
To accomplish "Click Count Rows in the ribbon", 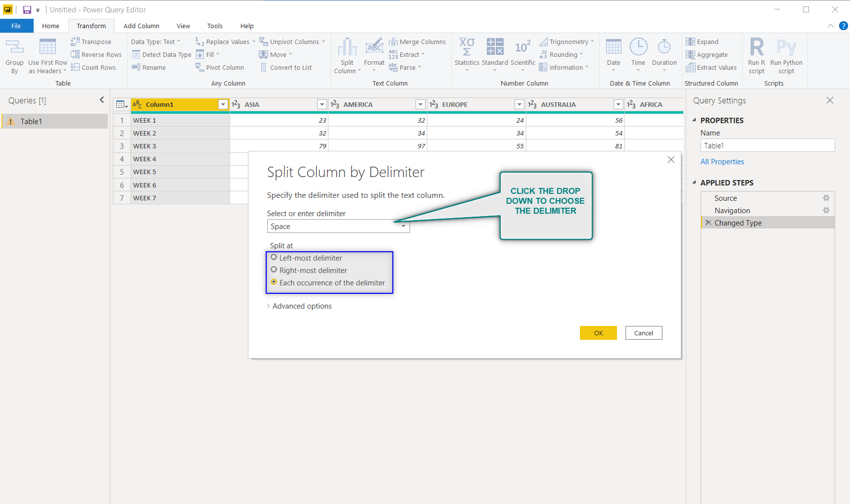I will 93,67.
